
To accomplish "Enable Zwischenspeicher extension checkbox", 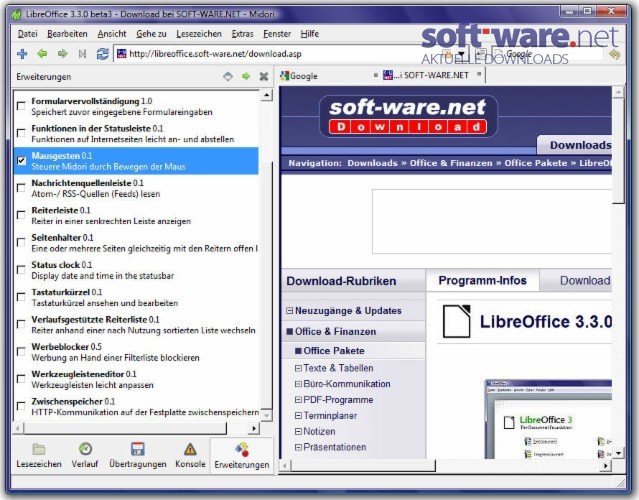I will point(21,406).
